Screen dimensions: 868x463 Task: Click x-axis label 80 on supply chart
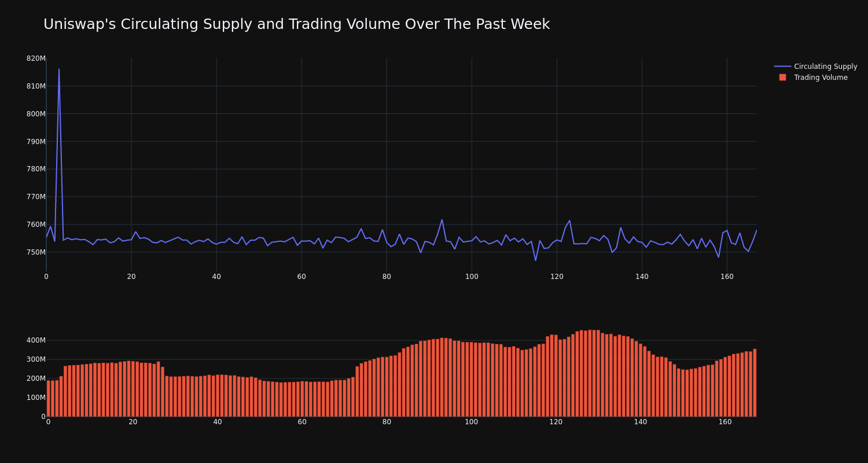pos(387,277)
